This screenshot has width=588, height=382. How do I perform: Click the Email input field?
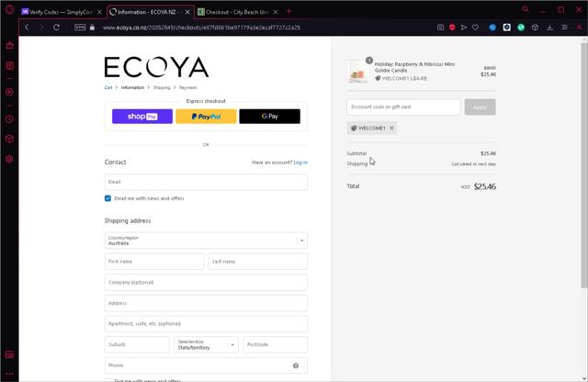(206, 182)
